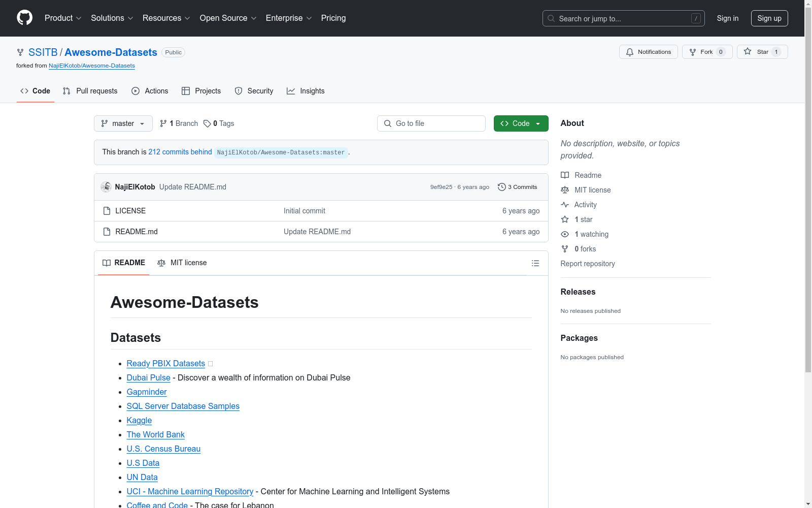The width and height of the screenshot is (812, 508).
Task: Click the scales icon next to MIT license
Action: pyautogui.click(x=565, y=190)
